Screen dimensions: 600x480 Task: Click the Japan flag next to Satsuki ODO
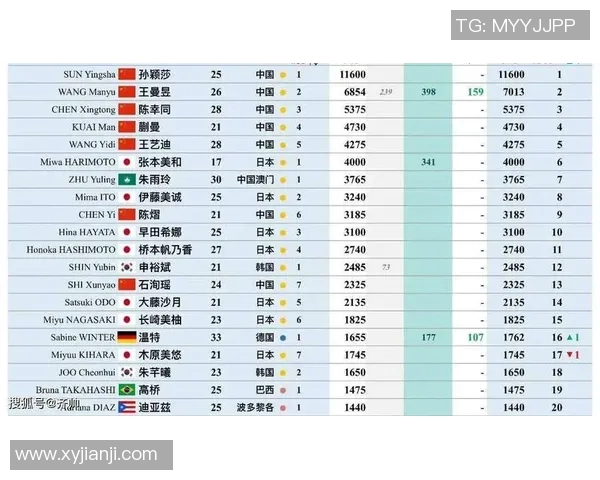(127, 302)
